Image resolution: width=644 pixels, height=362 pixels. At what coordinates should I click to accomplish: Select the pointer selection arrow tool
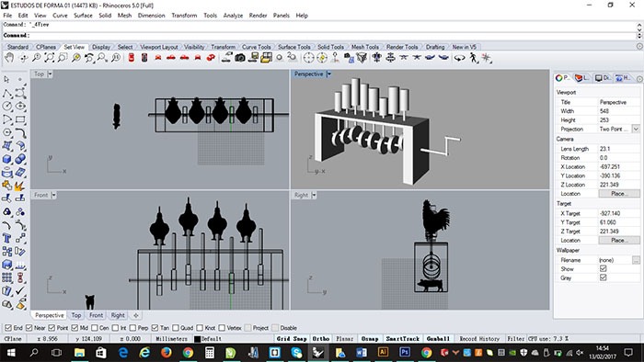point(7,80)
